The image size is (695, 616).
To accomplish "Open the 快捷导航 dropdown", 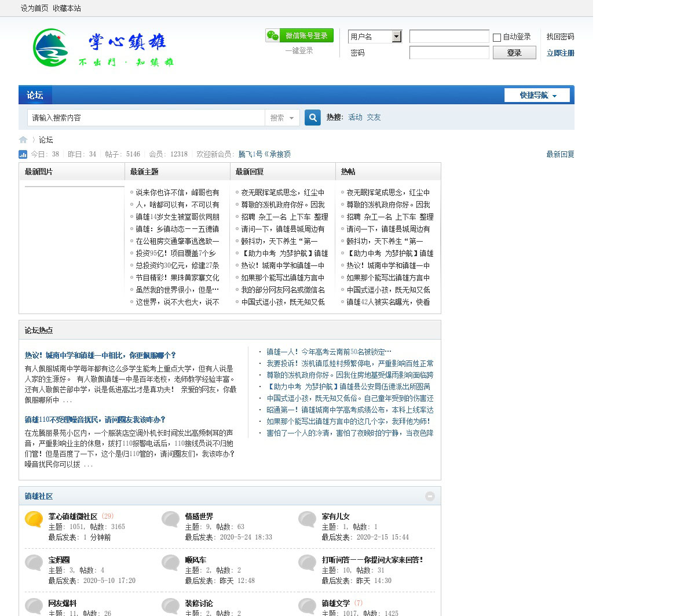I will pyautogui.click(x=537, y=95).
